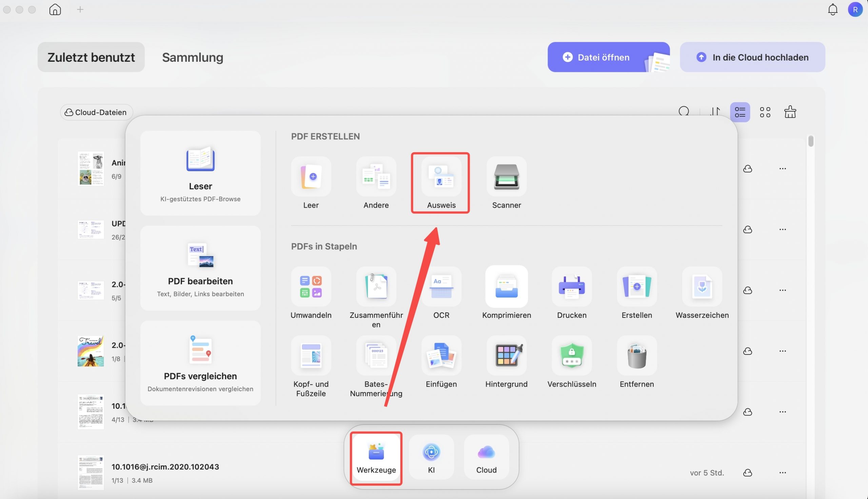Click cloud icon in the UPD file row
868x499 pixels.
pos(747,230)
